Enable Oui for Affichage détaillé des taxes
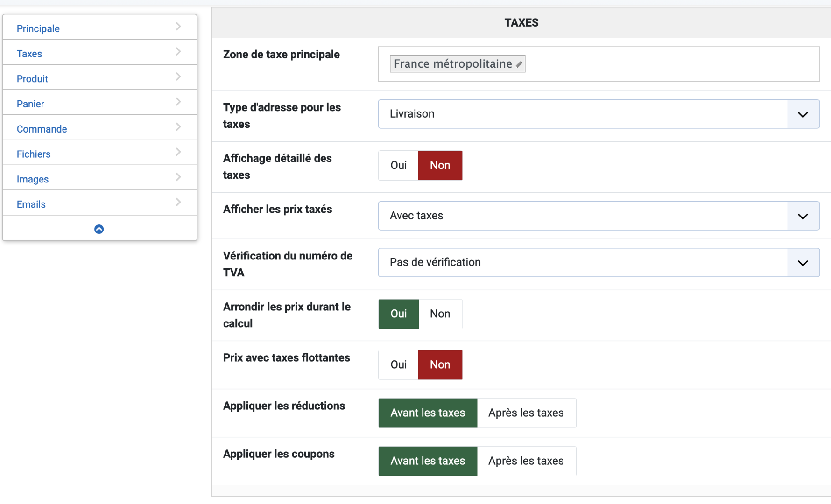The height and width of the screenshot is (504, 831). 398,165
